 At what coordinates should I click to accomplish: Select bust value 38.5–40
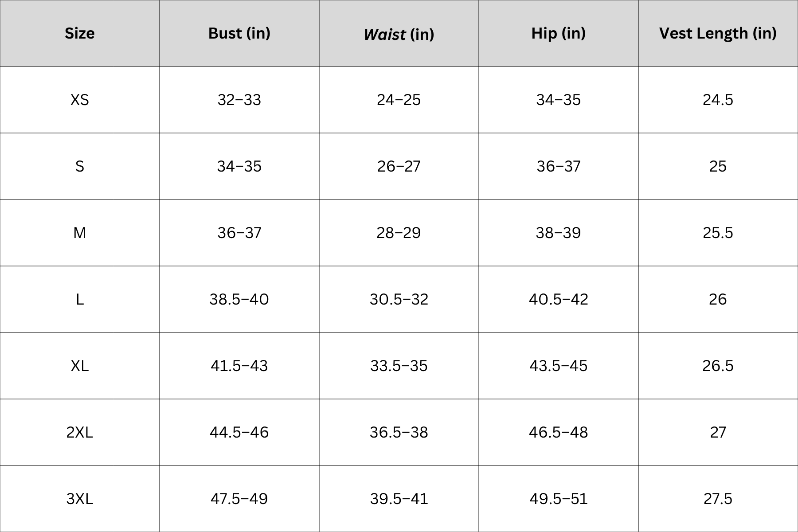click(x=239, y=299)
